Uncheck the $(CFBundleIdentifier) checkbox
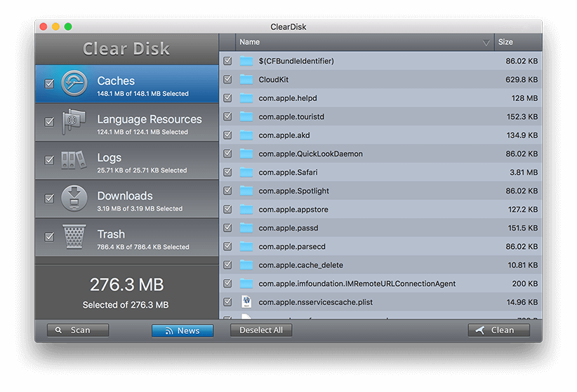Image resolution: width=577 pixels, height=392 pixels. [x=228, y=61]
